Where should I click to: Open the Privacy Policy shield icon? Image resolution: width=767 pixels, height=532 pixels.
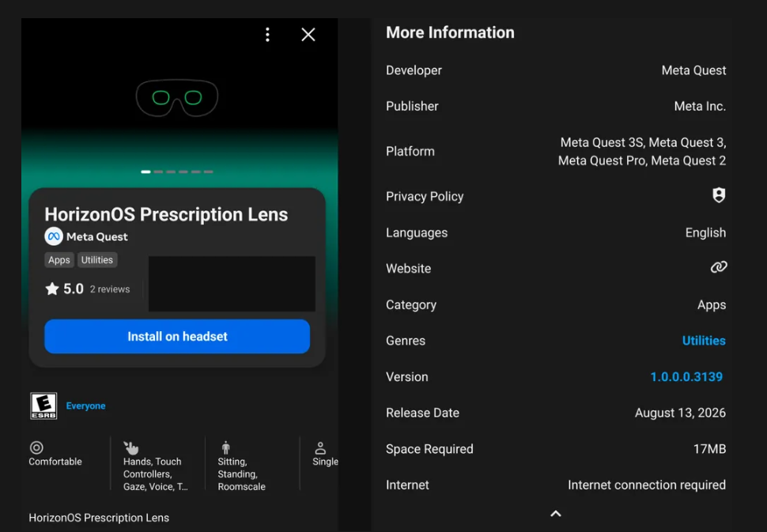click(x=719, y=195)
